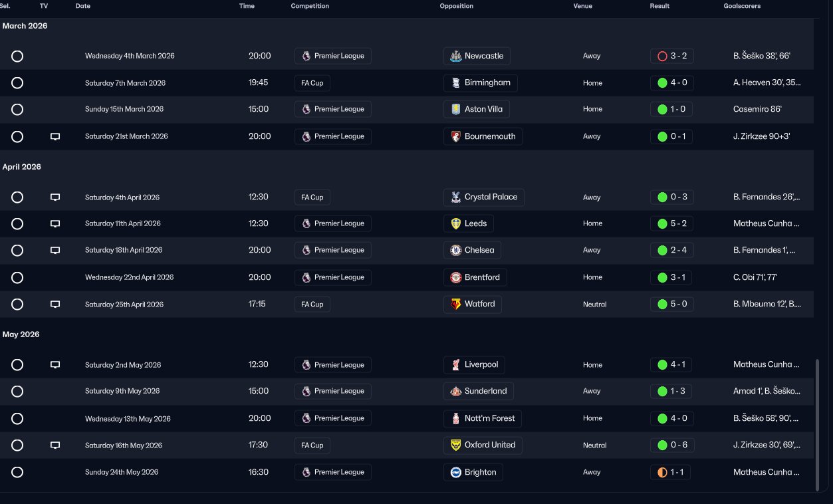The image size is (833, 504).
Task: Click the Sunderland club crest icon
Action: pos(455,391)
